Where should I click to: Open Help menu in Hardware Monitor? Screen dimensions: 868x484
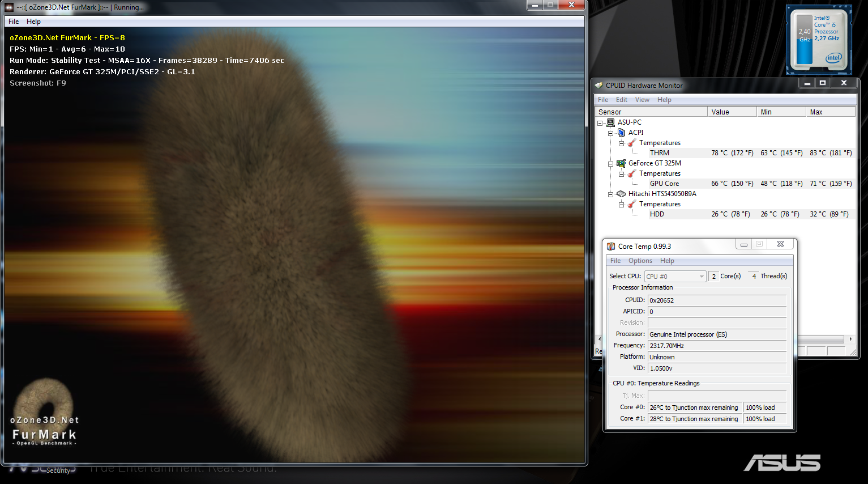(664, 100)
